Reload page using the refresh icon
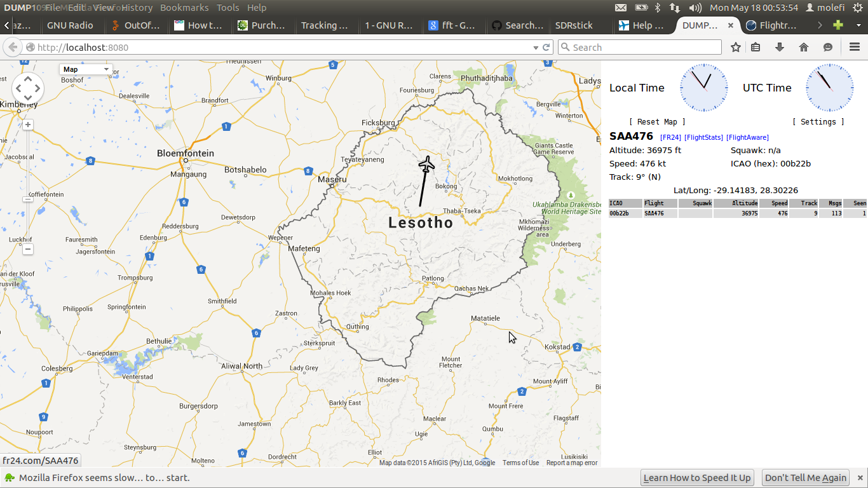Screen dimensions: 868x488 546,47
